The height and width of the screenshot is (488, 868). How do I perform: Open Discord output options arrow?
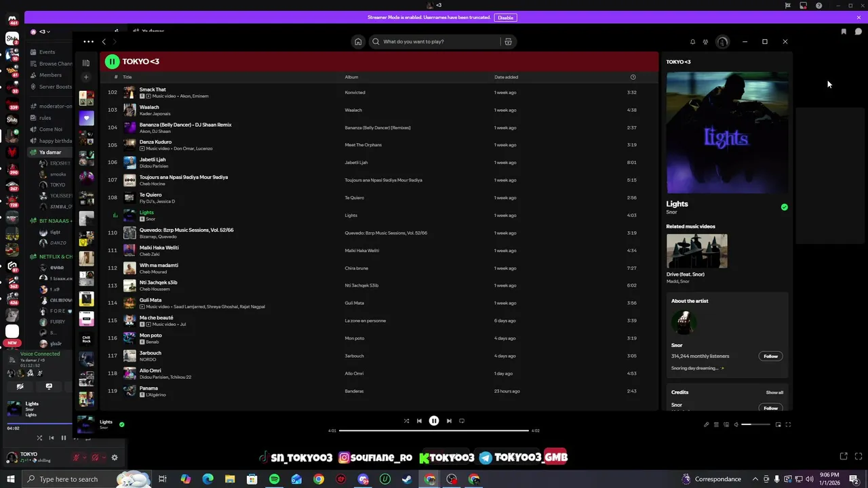[x=104, y=458]
